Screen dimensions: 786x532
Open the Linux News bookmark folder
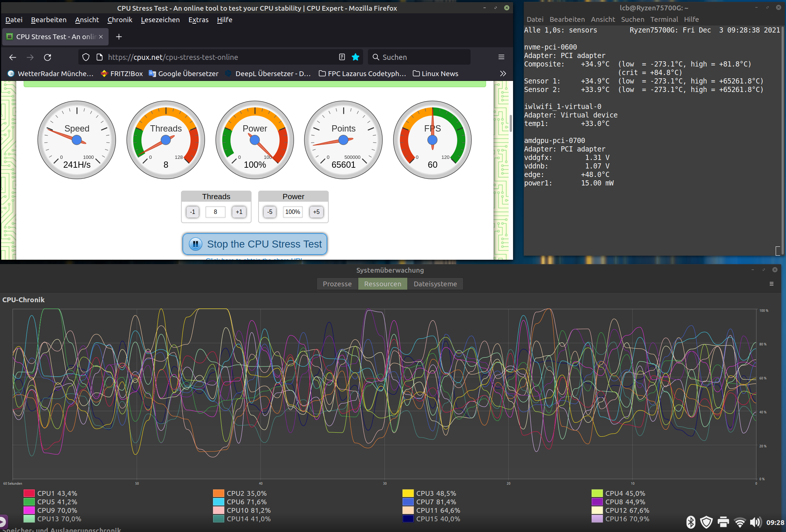click(x=435, y=74)
